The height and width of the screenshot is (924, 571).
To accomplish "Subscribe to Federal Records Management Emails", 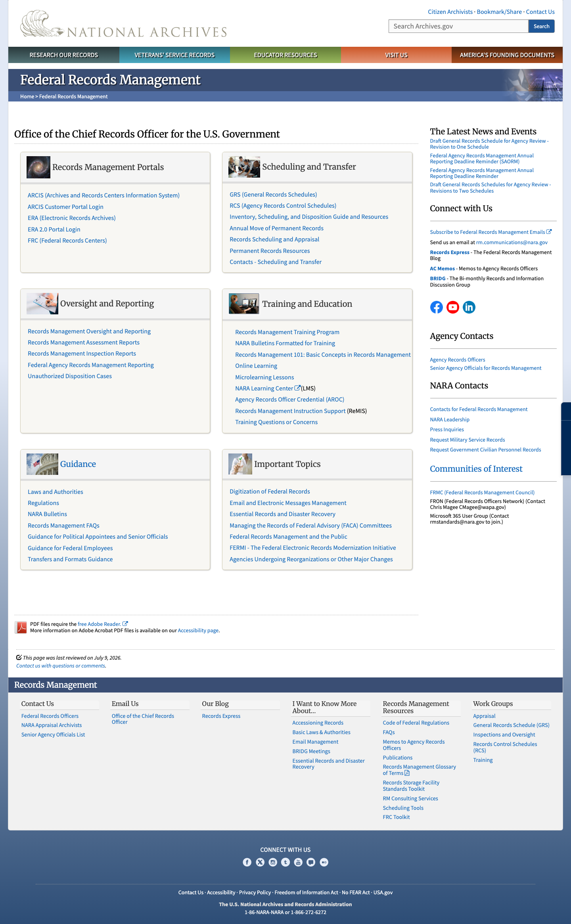I will (491, 232).
